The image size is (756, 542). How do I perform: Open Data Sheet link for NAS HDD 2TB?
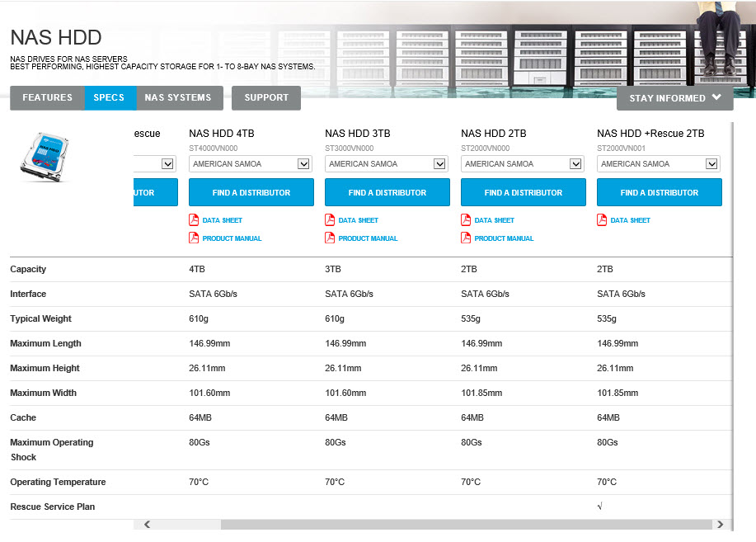(x=494, y=220)
